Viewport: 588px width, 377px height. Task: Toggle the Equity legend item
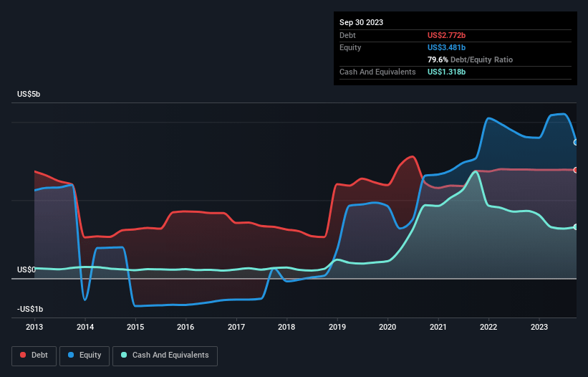(85, 355)
